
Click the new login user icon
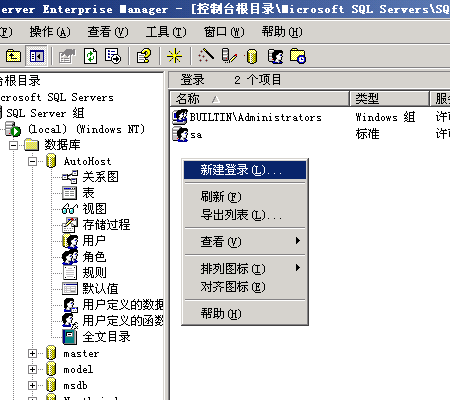point(275,56)
